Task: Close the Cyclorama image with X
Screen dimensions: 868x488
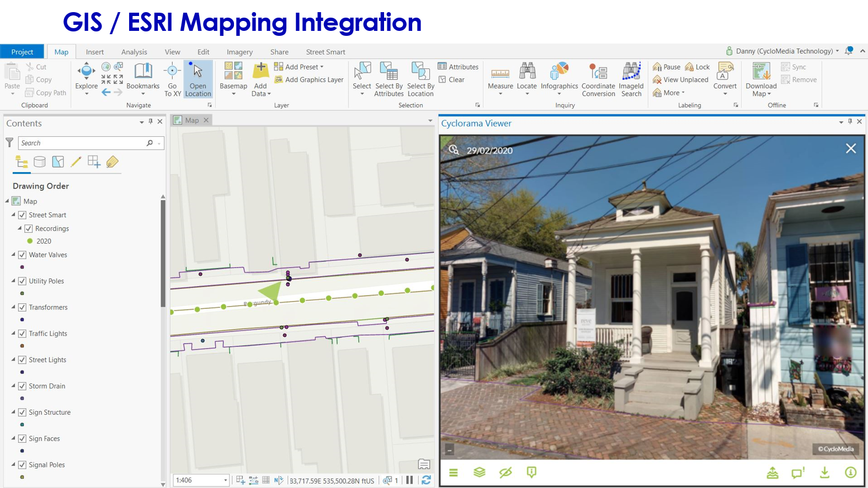Action: pos(851,148)
